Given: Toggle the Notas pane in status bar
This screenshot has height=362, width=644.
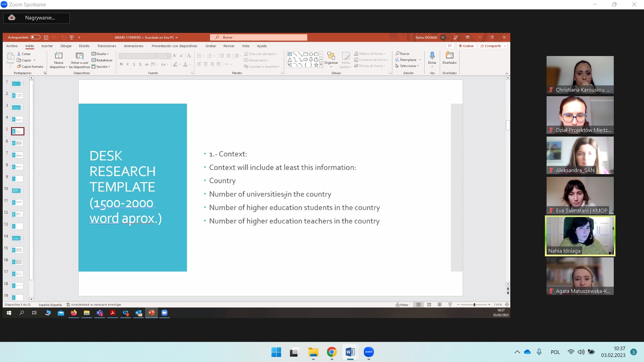Looking at the screenshot, I should pos(402,305).
